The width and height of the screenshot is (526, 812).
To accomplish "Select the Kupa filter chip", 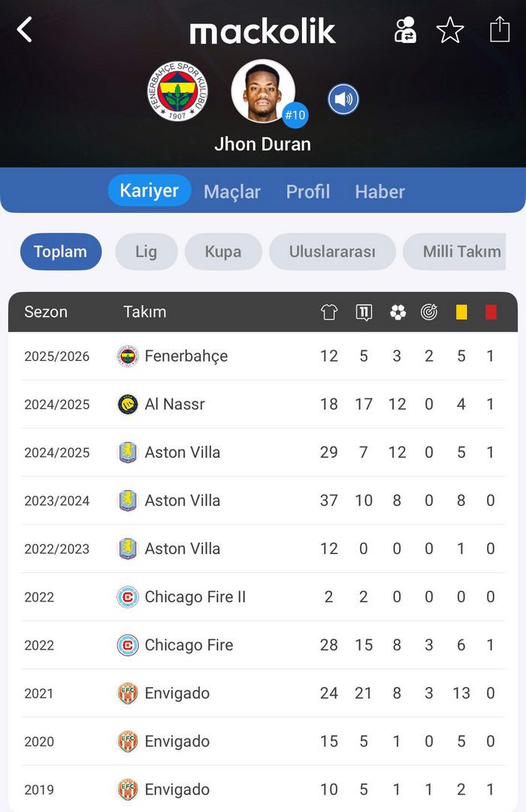I will (223, 252).
